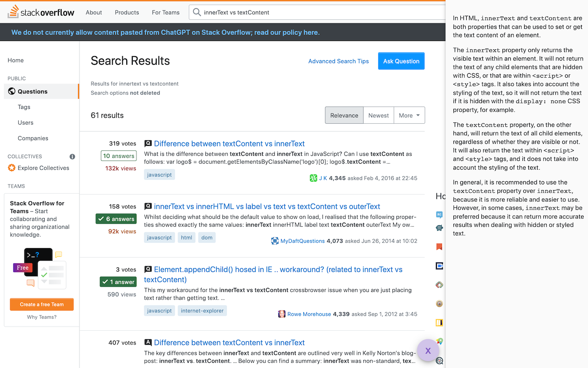Click the magnifier chat icon at sidebar bottom
The width and height of the screenshot is (588, 368).
point(439,361)
